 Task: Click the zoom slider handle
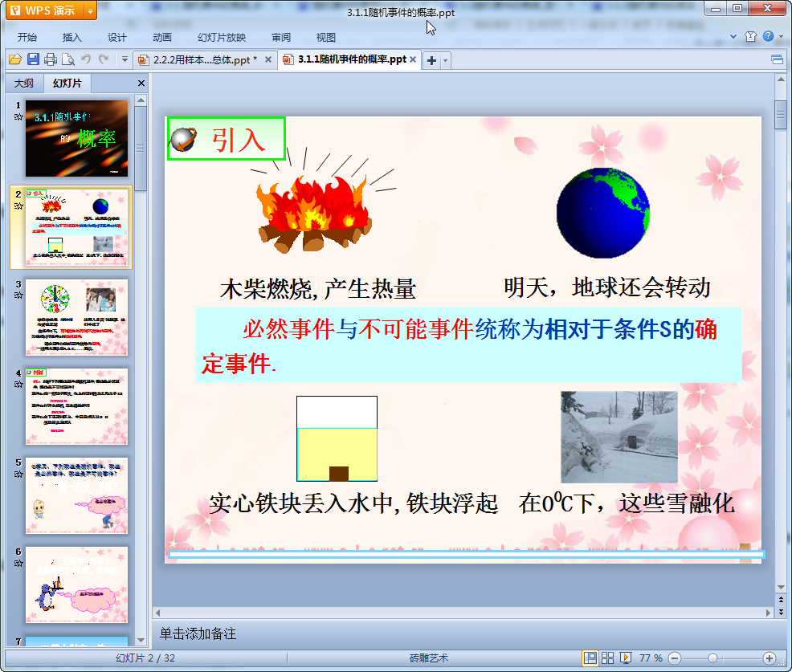(x=712, y=658)
